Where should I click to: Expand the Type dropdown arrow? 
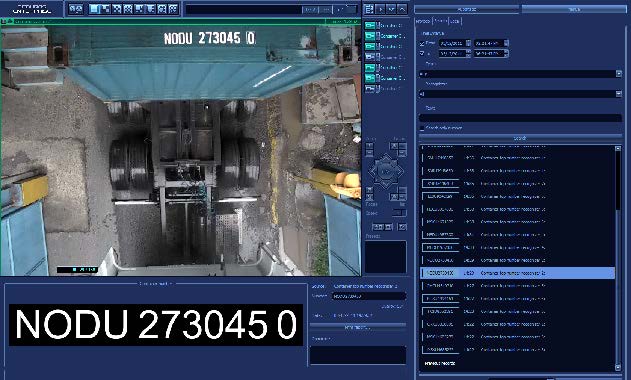[x=619, y=74]
